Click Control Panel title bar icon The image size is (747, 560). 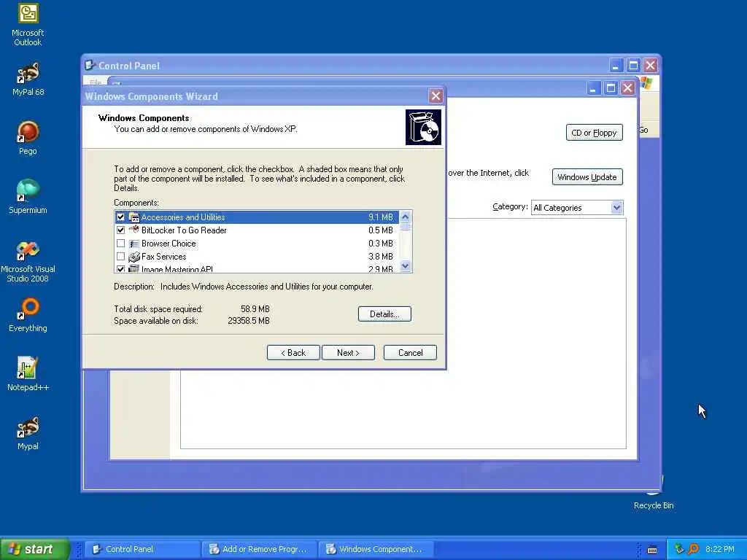click(89, 65)
